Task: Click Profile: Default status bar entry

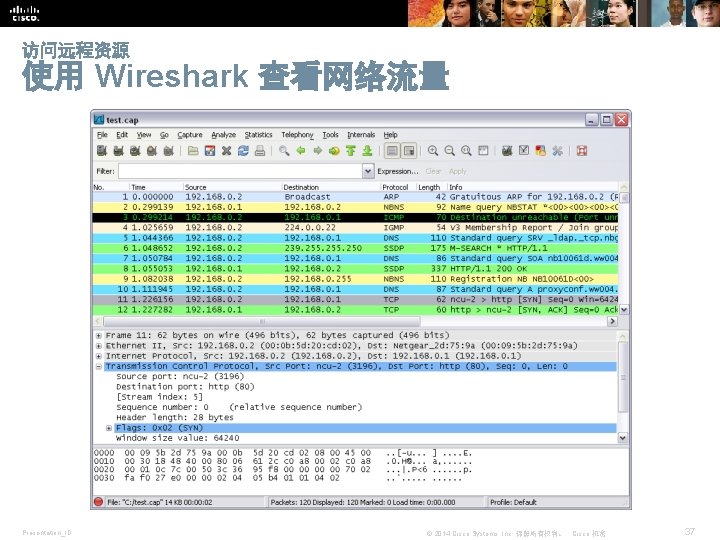Action: (x=513, y=502)
